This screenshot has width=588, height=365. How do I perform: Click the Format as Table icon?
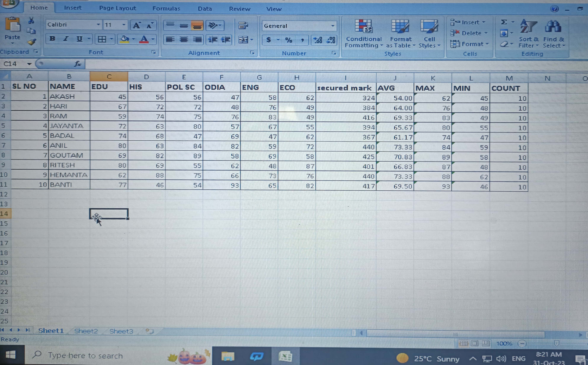click(400, 27)
